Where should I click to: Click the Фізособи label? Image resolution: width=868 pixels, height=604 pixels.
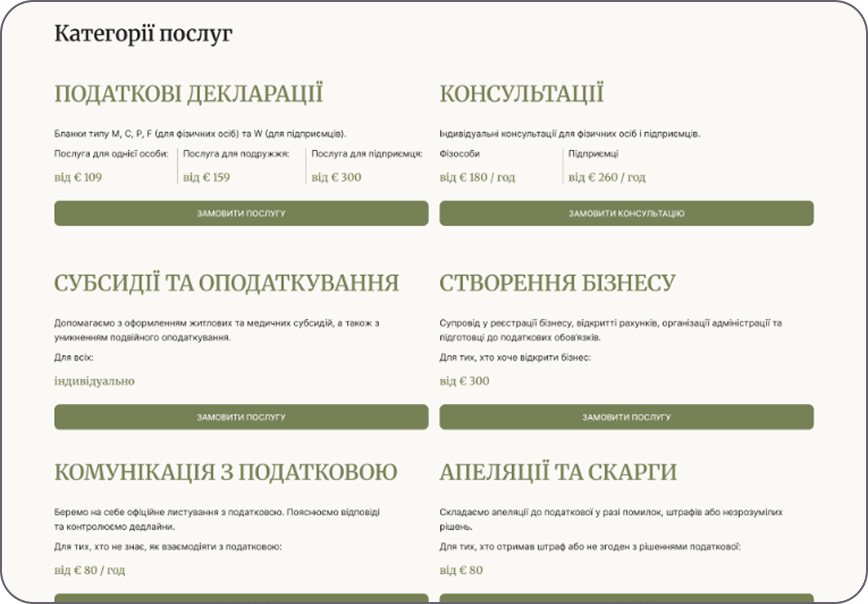pyautogui.click(x=460, y=154)
